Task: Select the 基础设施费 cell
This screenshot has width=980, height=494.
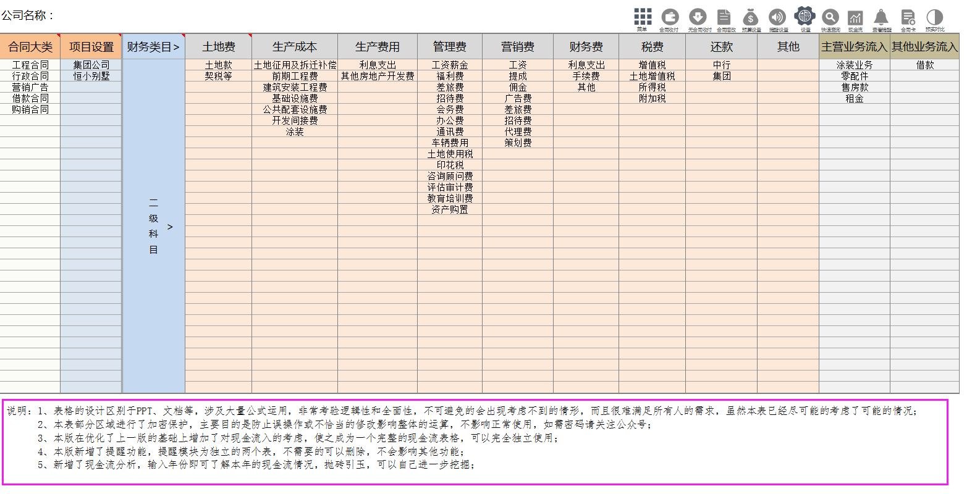Action: [x=295, y=98]
